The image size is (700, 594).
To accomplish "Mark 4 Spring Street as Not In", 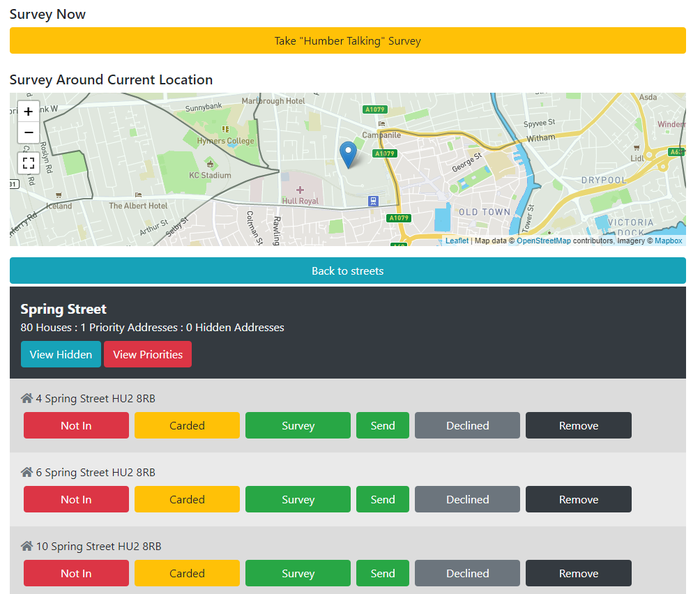I will pos(76,425).
